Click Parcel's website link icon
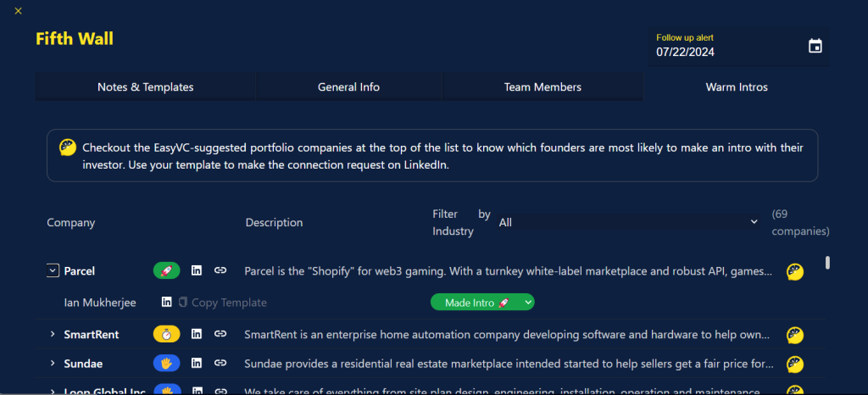The image size is (868, 395). click(220, 271)
